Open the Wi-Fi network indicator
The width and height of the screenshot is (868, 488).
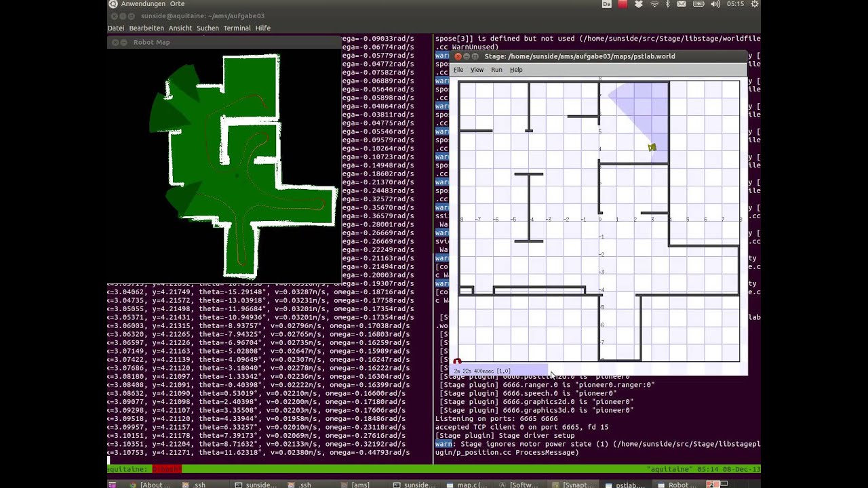click(x=654, y=4)
